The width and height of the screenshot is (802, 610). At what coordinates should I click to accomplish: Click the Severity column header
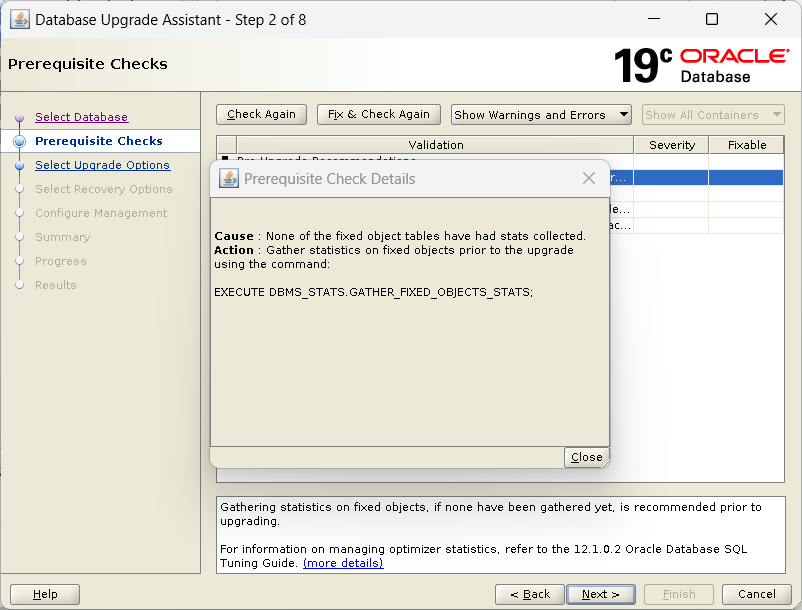point(671,145)
